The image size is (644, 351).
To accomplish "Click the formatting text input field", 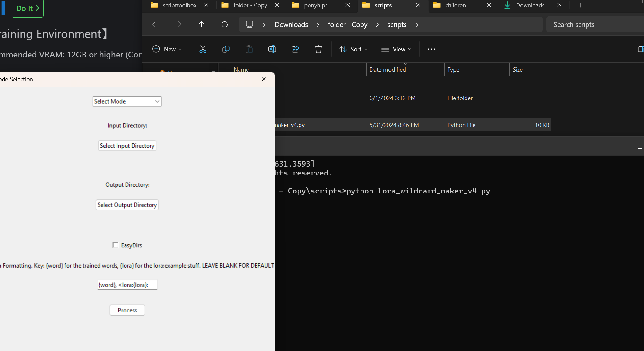I will [127, 285].
